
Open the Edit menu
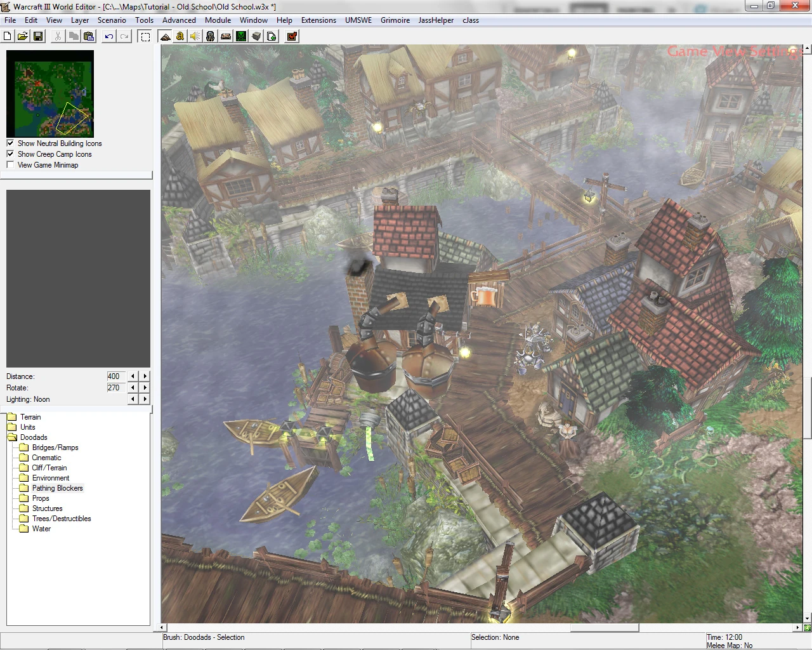(x=31, y=20)
